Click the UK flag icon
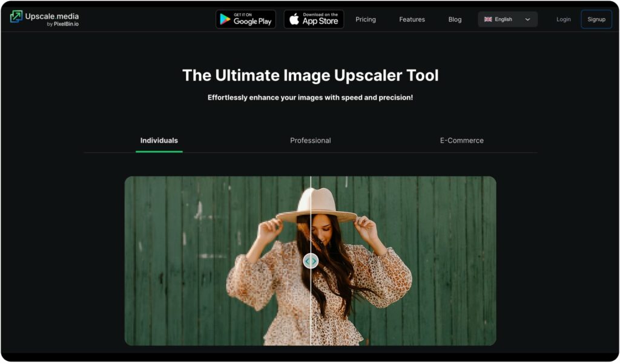This screenshot has height=364, width=620. [x=487, y=19]
